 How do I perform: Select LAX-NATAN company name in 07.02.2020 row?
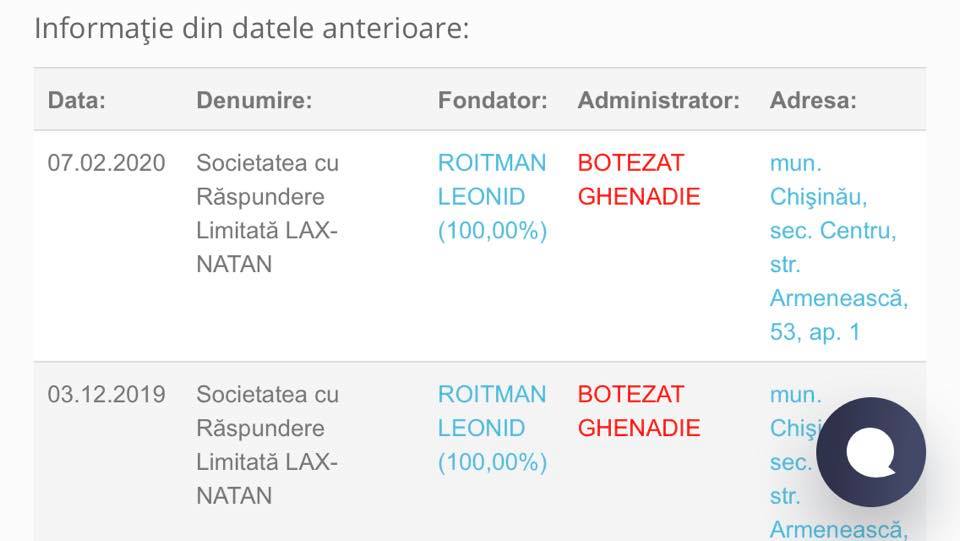[267, 248]
